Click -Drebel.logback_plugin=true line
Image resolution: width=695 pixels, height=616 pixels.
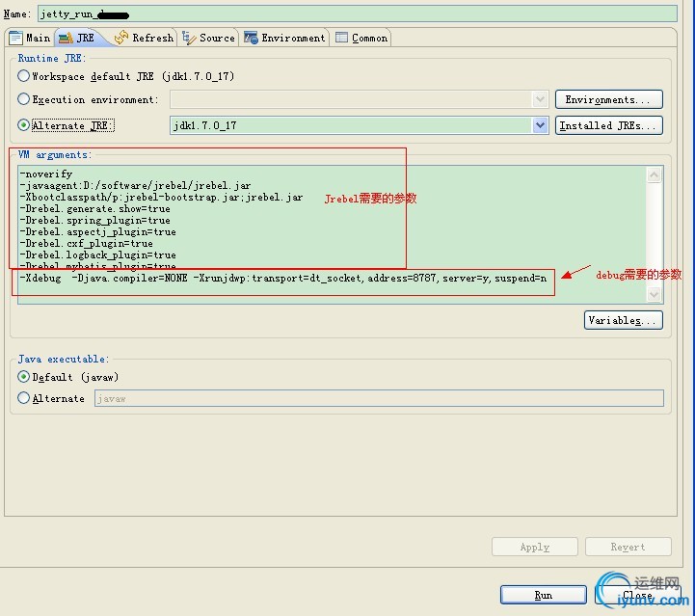click(x=98, y=254)
